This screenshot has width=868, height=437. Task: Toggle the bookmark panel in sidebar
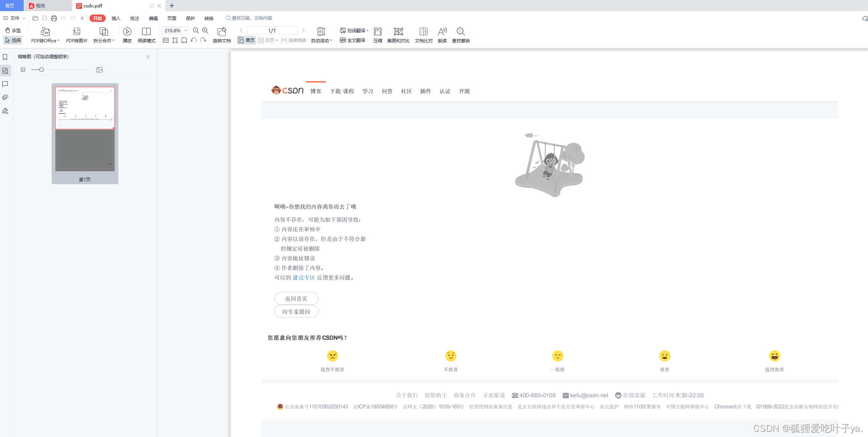[5, 57]
